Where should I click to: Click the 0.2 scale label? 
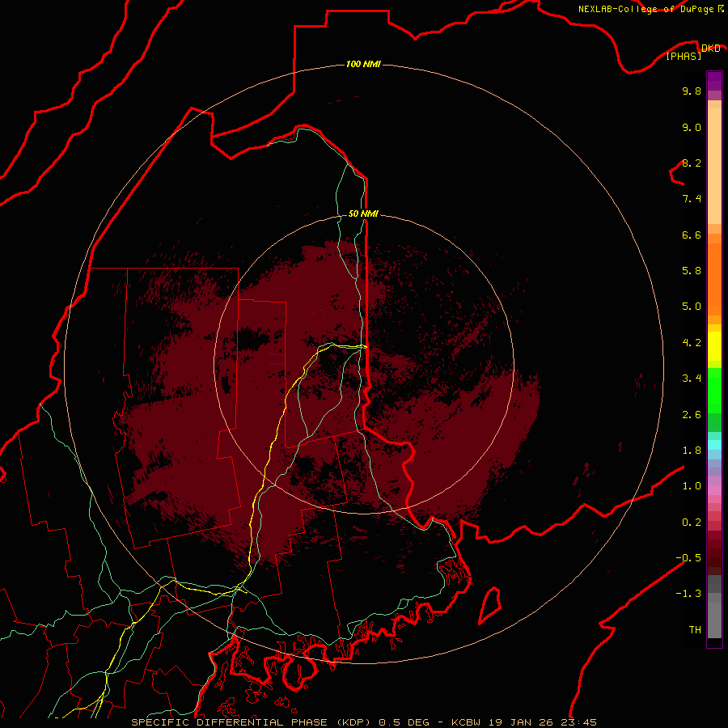pos(692,523)
